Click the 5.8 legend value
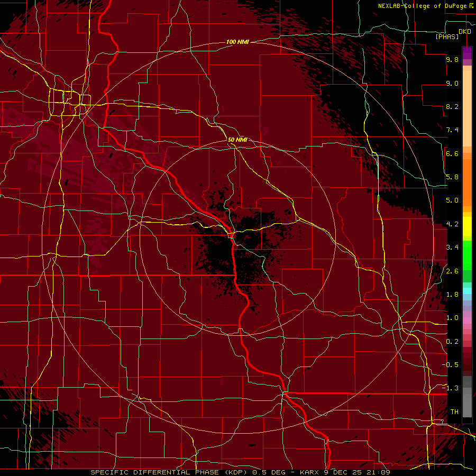Viewport: 476px width, 476px height. 452,177
